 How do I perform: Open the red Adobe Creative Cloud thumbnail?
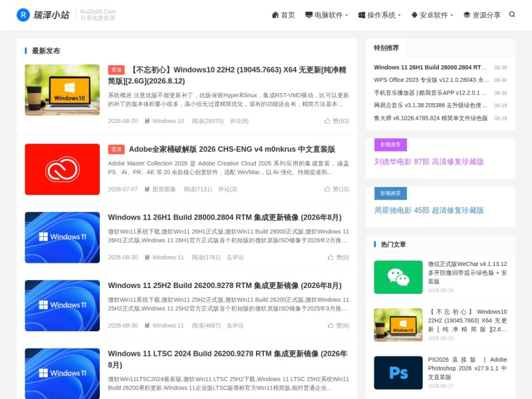tap(63, 170)
